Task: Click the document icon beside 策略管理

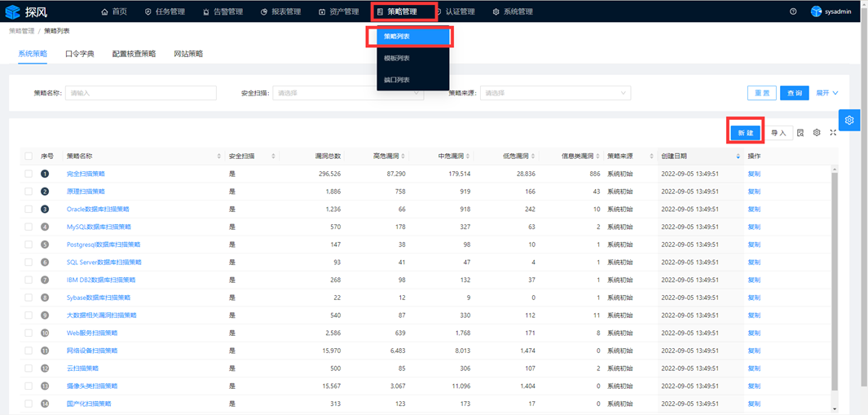Action: point(380,11)
